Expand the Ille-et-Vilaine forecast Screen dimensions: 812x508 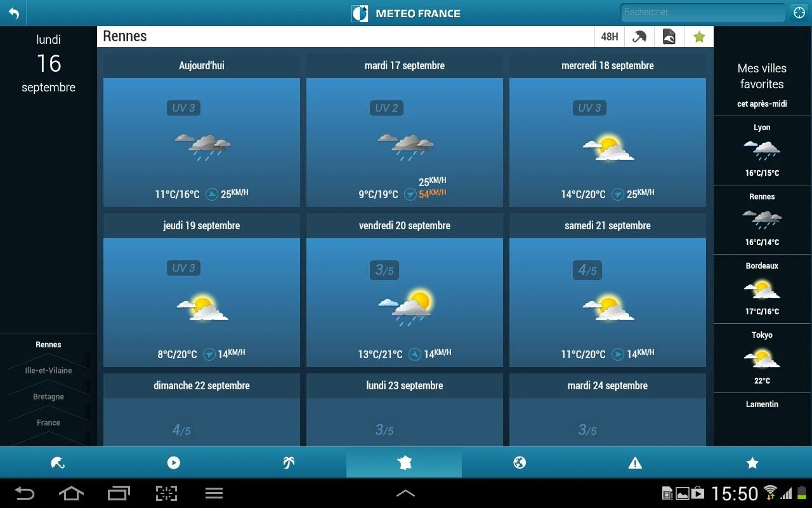pos(48,370)
